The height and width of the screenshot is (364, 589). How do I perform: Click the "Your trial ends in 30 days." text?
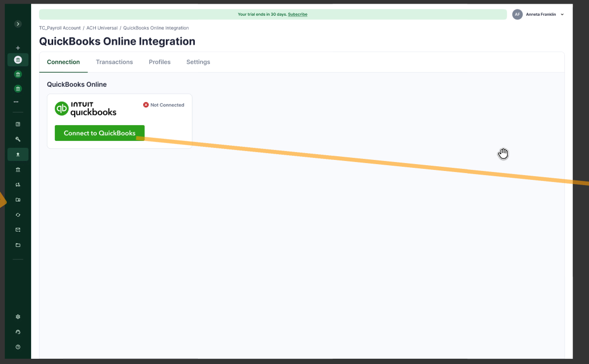[262, 14]
